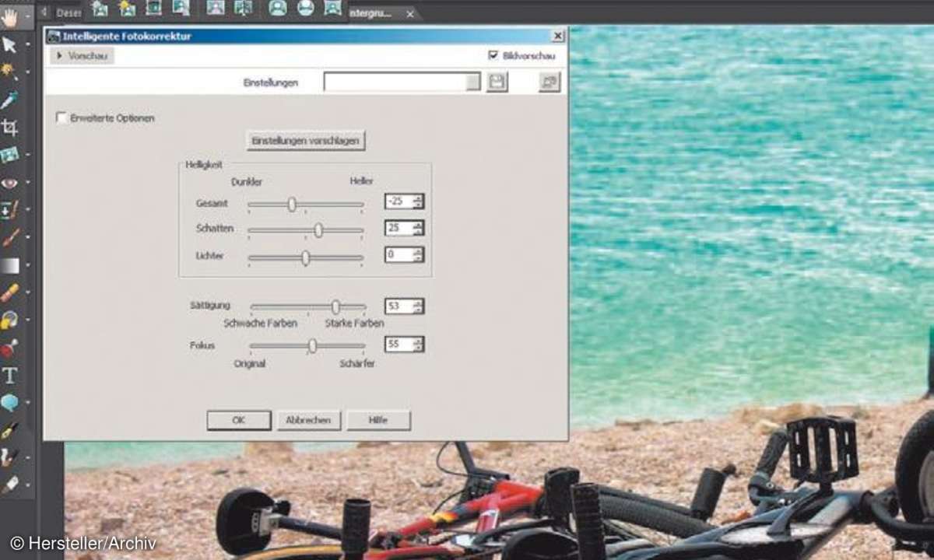Viewport: 934px width, 560px height.
Task: Click the reset to default icon
Action: [550, 82]
